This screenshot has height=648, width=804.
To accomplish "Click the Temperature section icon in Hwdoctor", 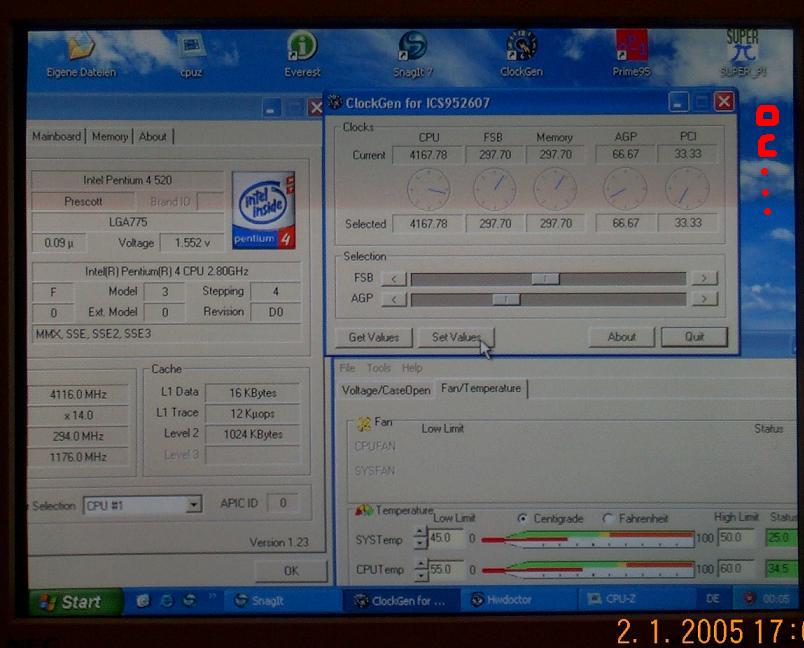I will (364, 511).
